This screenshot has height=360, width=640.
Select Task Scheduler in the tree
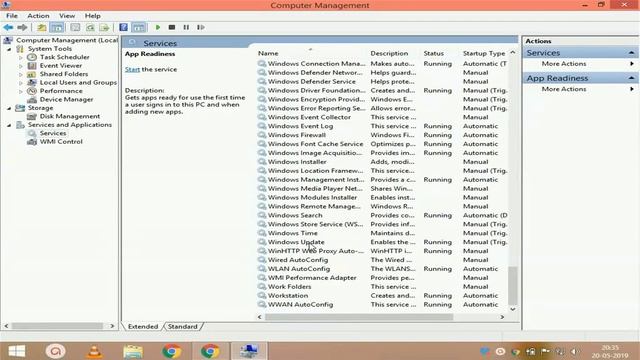tap(64, 57)
